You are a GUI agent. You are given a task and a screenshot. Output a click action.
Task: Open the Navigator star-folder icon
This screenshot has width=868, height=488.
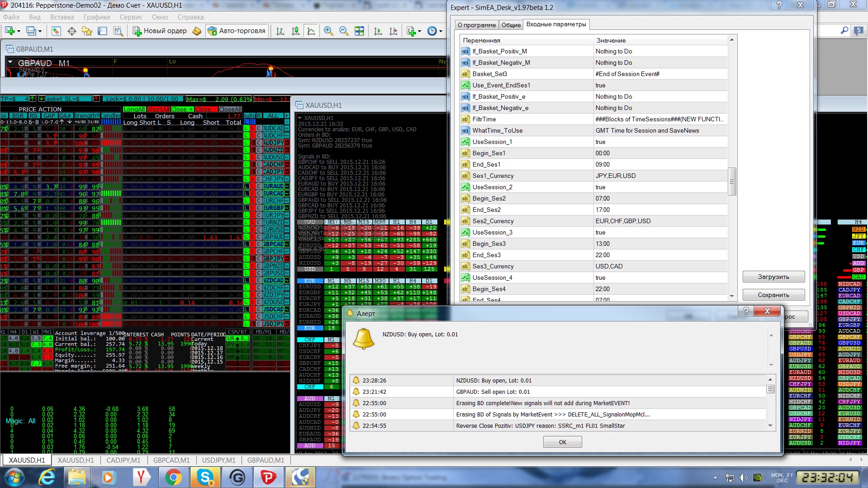tap(87, 31)
